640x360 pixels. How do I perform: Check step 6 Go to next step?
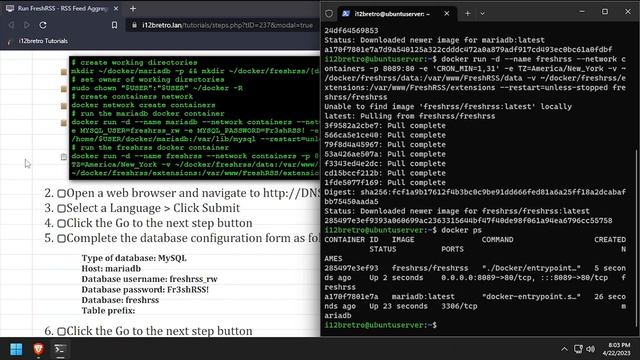click(x=61, y=331)
